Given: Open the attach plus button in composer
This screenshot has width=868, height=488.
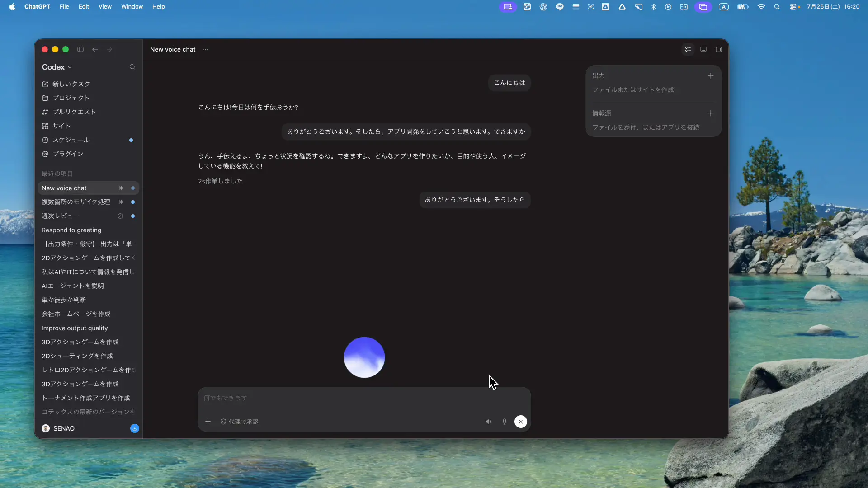Looking at the screenshot, I should (208, 422).
